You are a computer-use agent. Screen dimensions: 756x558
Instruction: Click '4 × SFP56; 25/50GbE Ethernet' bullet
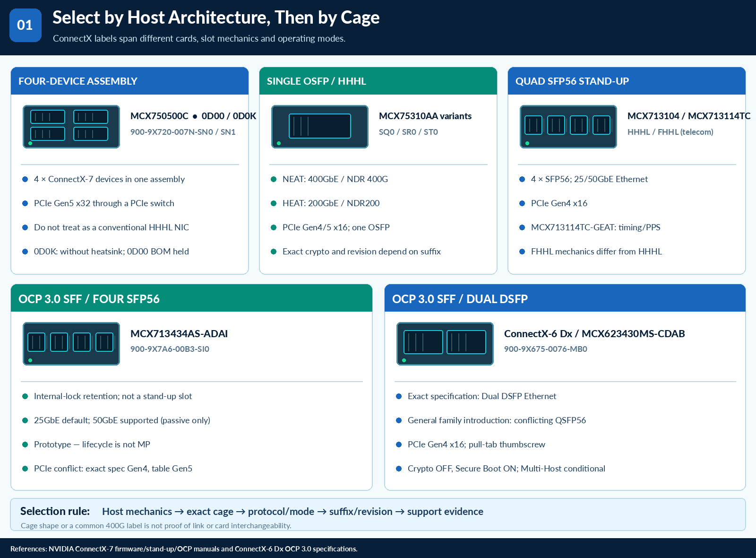pyautogui.click(x=589, y=179)
